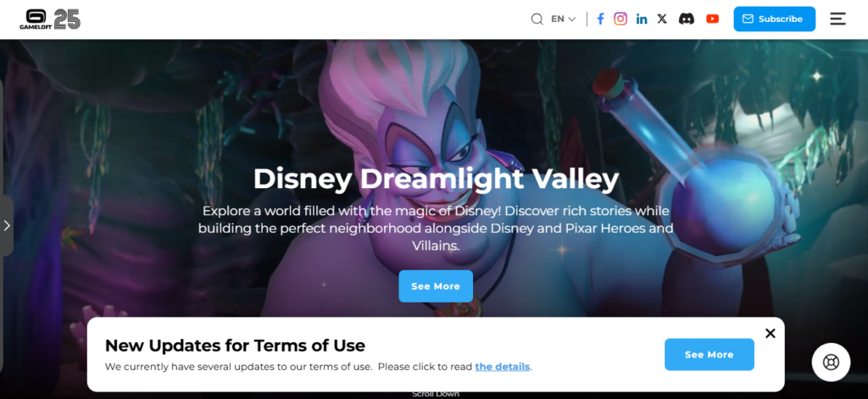Open the Instagram social icon
The height and width of the screenshot is (399, 868).
coord(620,19)
